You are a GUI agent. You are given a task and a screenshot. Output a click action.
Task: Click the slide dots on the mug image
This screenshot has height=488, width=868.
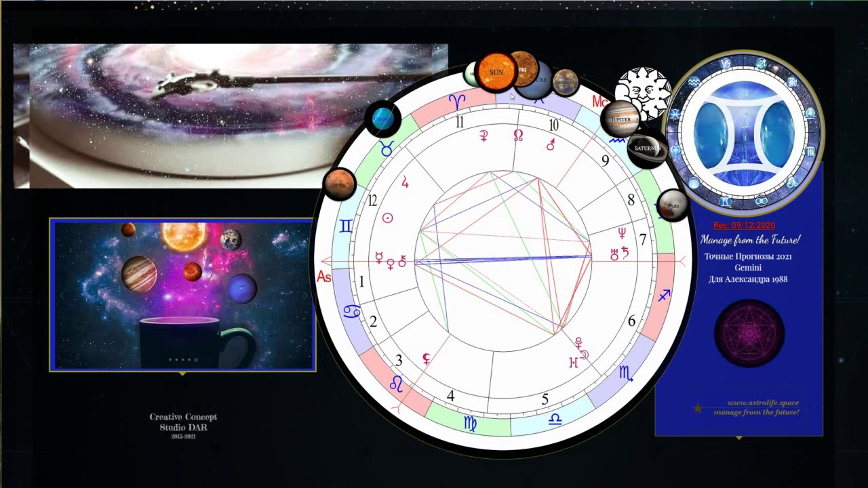point(183,360)
